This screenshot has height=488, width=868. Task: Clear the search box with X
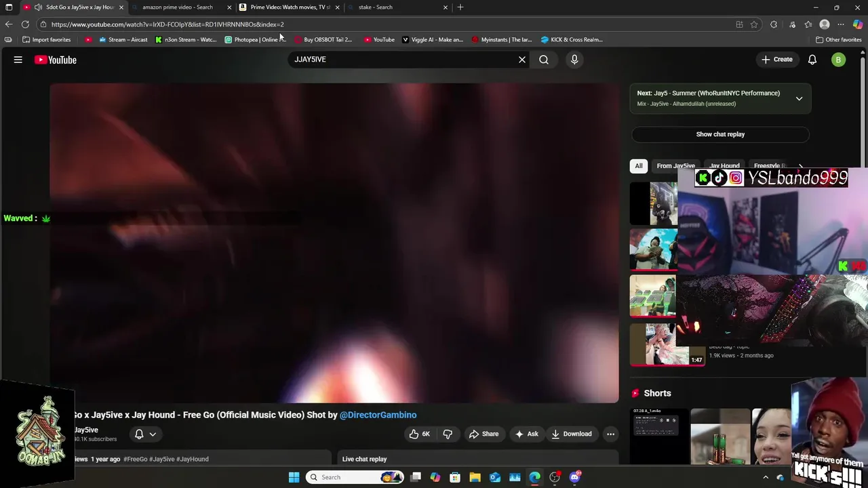coord(522,60)
